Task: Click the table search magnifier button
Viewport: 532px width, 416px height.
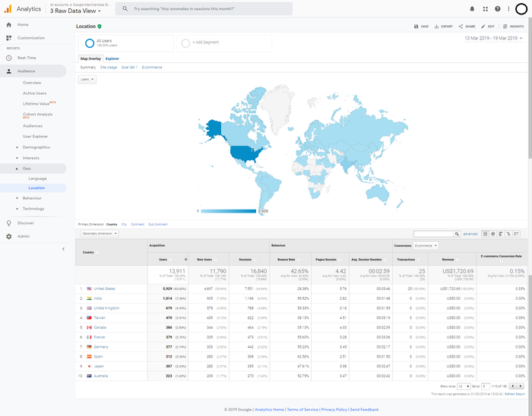Action: [x=457, y=234]
